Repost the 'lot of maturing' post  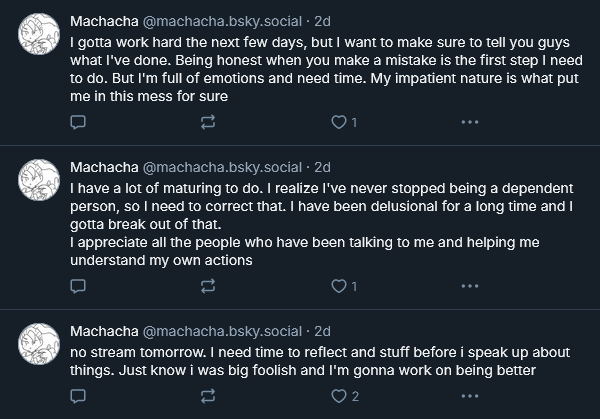(x=208, y=287)
